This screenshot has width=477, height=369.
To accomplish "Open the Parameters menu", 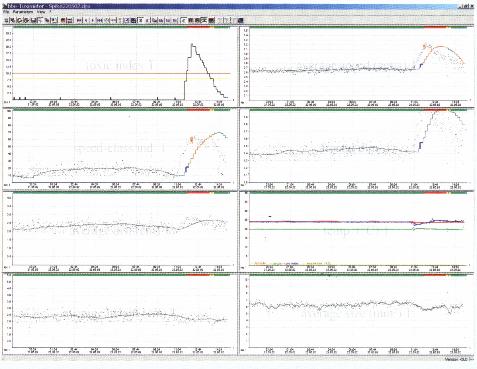I will (x=23, y=12).
